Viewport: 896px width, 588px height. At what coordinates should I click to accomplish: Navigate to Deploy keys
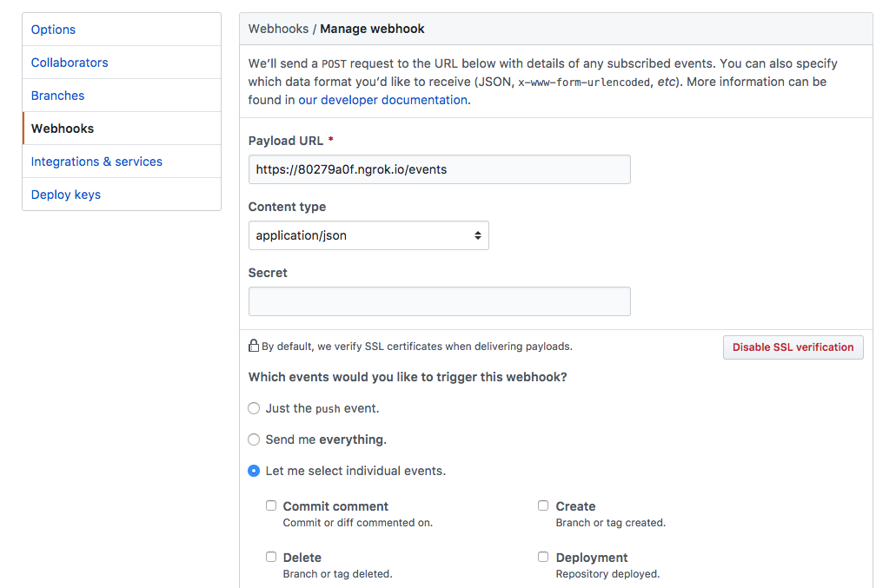(x=66, y=195)
